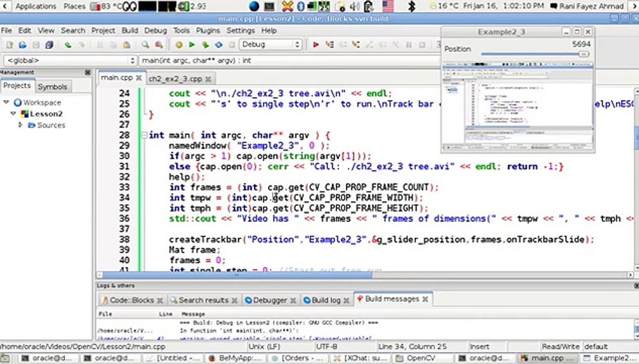This screenshot has height=364, width=639.
Task: Open the File menu
Action: pyautogui.click(x=6, y=30)
